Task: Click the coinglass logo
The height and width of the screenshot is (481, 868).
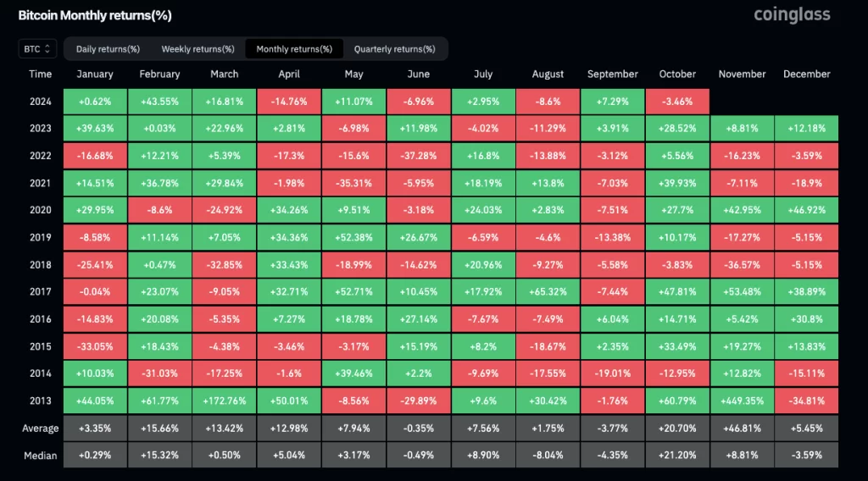Action: (792, 14)
